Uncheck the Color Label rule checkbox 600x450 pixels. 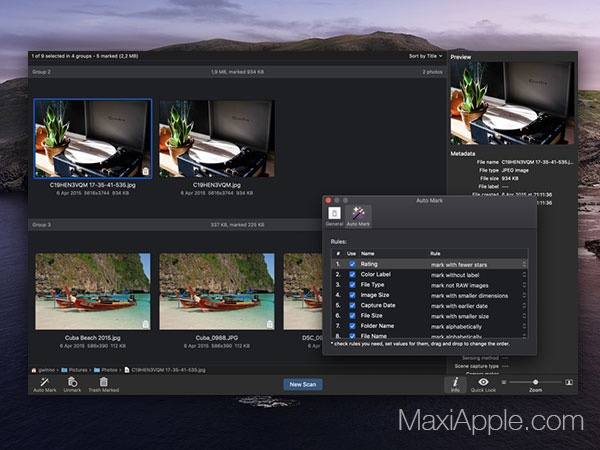352,274
